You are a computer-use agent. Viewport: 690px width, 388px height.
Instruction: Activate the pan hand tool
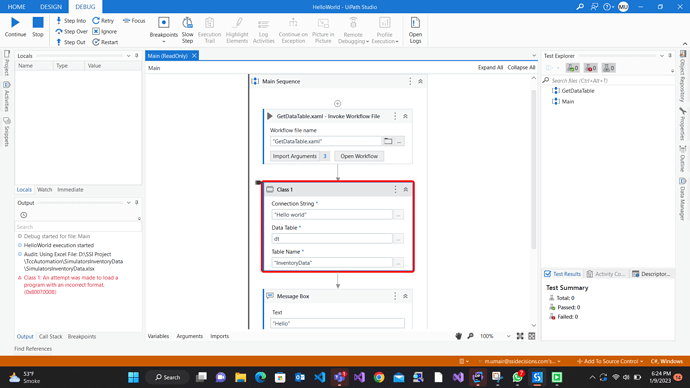(x=459, y=336)
